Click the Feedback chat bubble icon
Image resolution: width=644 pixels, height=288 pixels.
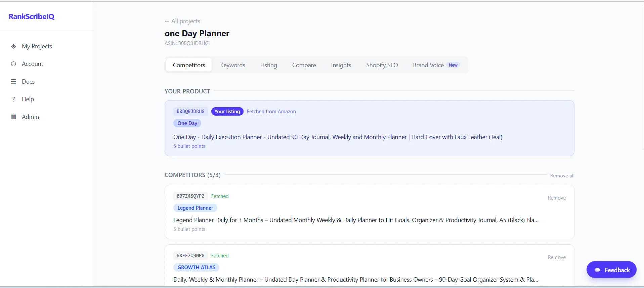[597, 270]
